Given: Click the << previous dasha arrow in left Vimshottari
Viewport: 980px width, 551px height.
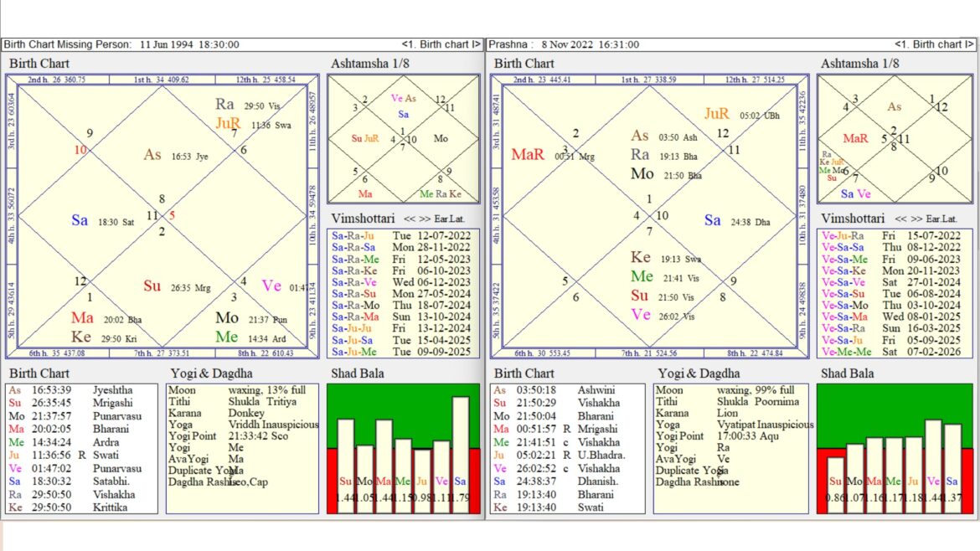Looking at the screenshot, I should (x=410, y=219).
